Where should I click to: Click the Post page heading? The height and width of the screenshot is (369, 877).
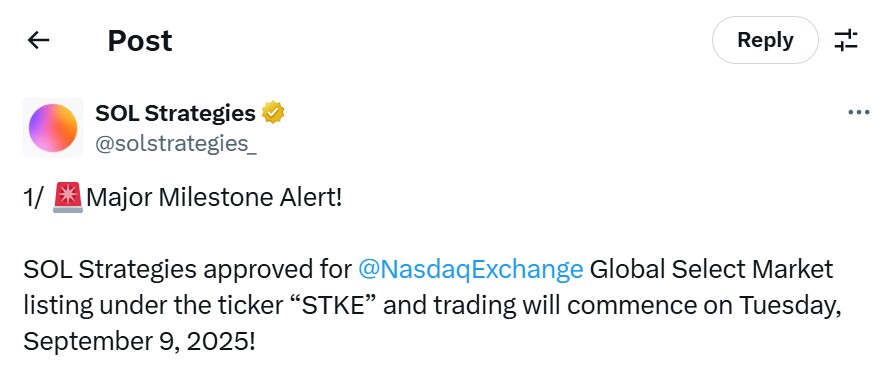[140, 40]
